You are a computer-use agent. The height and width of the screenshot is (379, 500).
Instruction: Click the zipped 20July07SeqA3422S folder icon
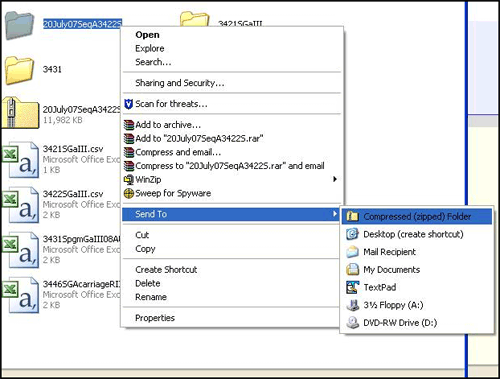(x=20, y=113)
